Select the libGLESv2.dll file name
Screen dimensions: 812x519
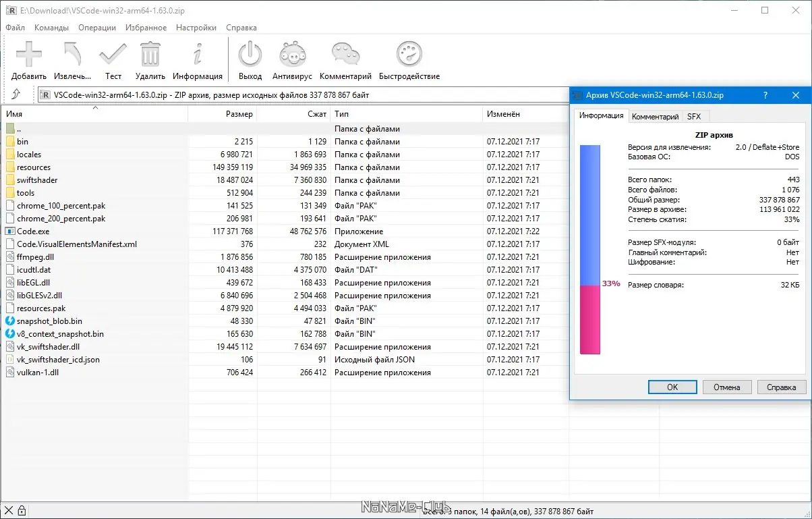click(x=39, y=296)
